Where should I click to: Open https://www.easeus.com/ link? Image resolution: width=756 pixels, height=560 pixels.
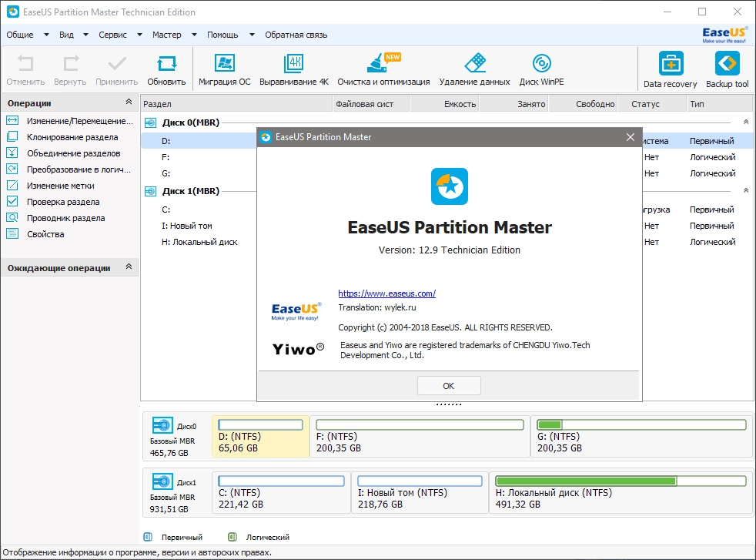(x=386, y=293)
